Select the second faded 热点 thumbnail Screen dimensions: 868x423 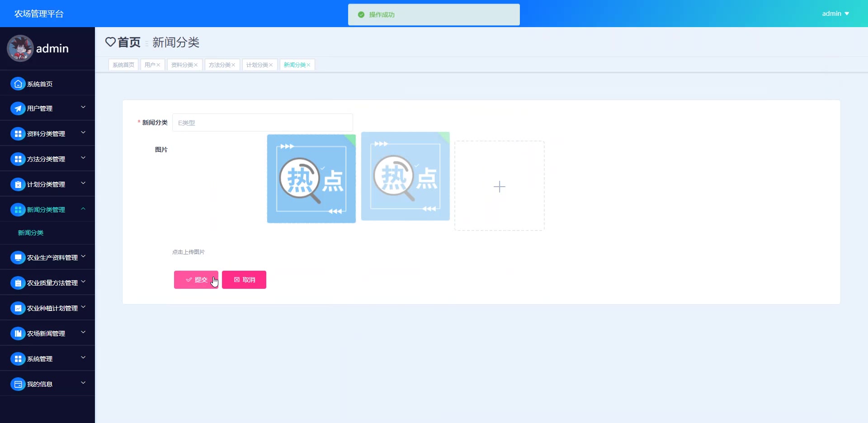pyautogui.click(x=406, y=176)
